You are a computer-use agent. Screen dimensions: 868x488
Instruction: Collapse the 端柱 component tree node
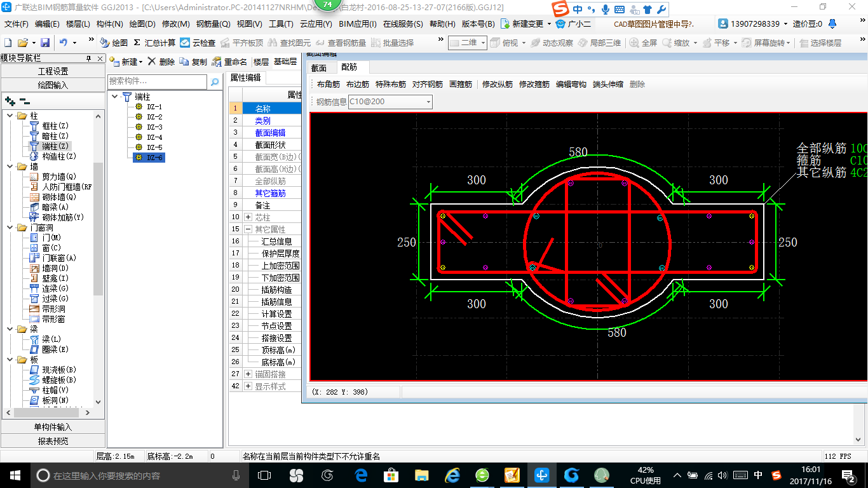coord(114,97)
